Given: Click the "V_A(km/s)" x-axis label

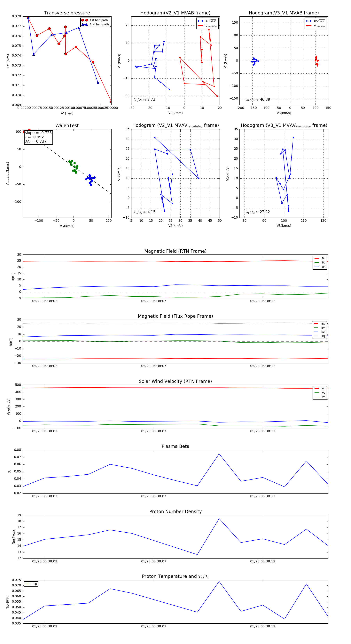Looking at the screenshot, I should [67, 226].
